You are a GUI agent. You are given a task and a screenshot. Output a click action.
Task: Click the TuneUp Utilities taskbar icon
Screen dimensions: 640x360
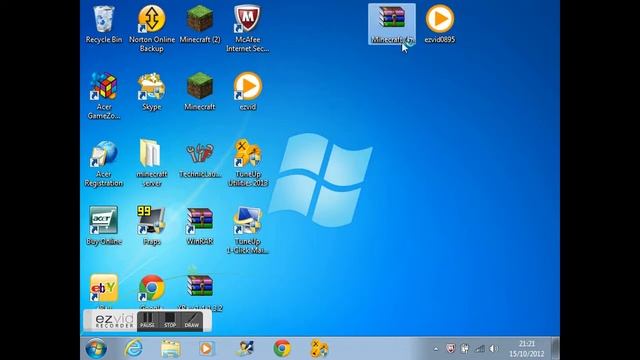319,349
